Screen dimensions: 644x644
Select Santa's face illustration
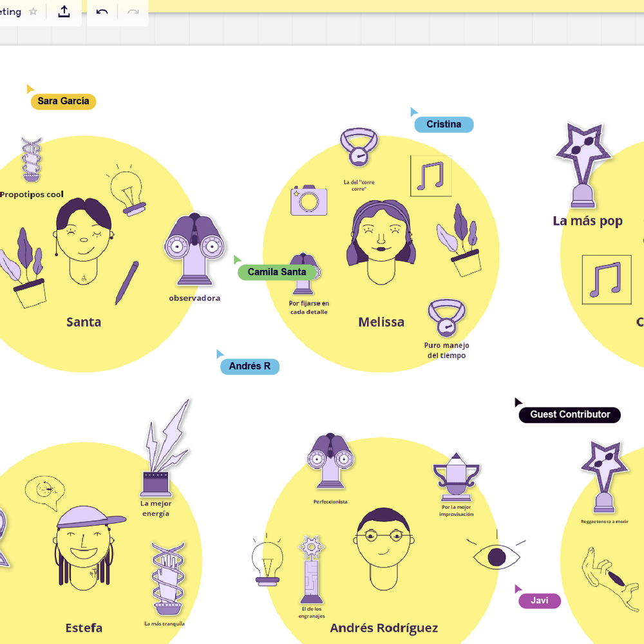point(84,241)
